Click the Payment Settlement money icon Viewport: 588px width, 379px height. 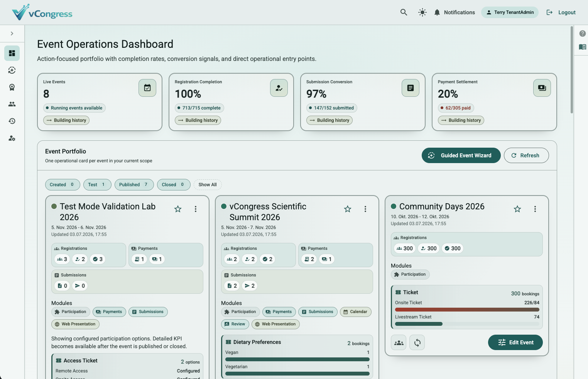click(x=542, y=88)
